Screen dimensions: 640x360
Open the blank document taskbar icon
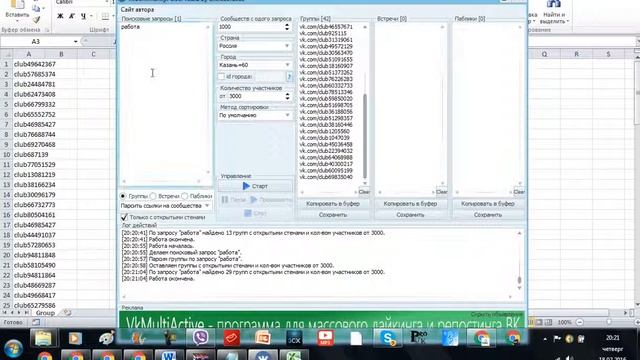pos(356,338)
